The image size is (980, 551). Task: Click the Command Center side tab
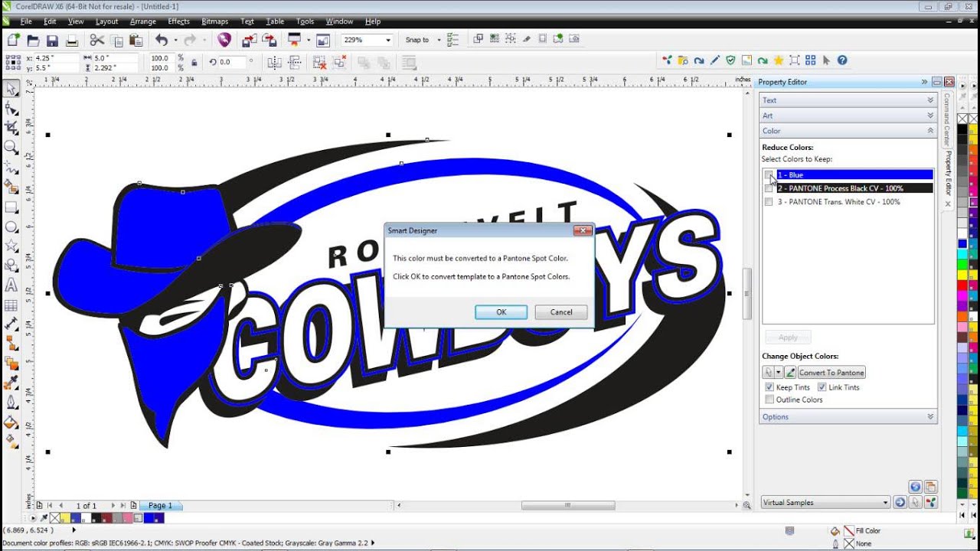tap(947, 120)
